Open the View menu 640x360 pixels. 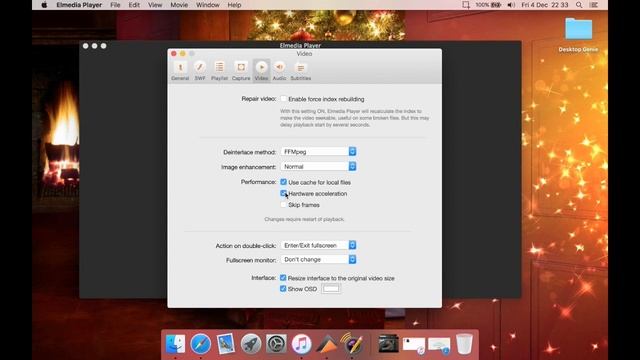[x=155, y=5]
